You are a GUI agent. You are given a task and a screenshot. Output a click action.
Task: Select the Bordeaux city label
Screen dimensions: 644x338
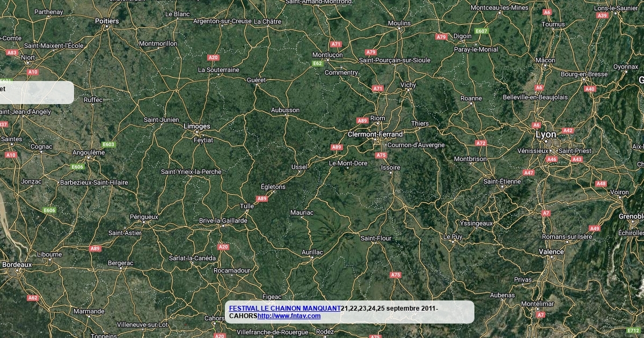point(17,264)
